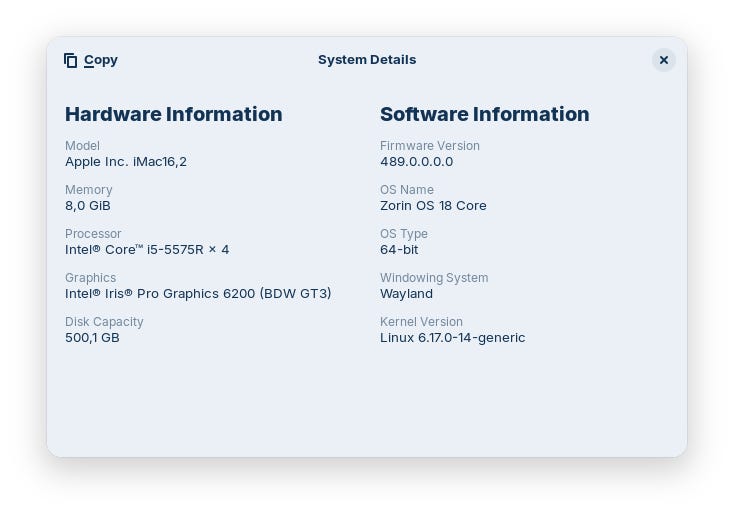Screen dimensions: 734x514
Task: Click the 64-bit OS type value
Action: pos(399,249)
